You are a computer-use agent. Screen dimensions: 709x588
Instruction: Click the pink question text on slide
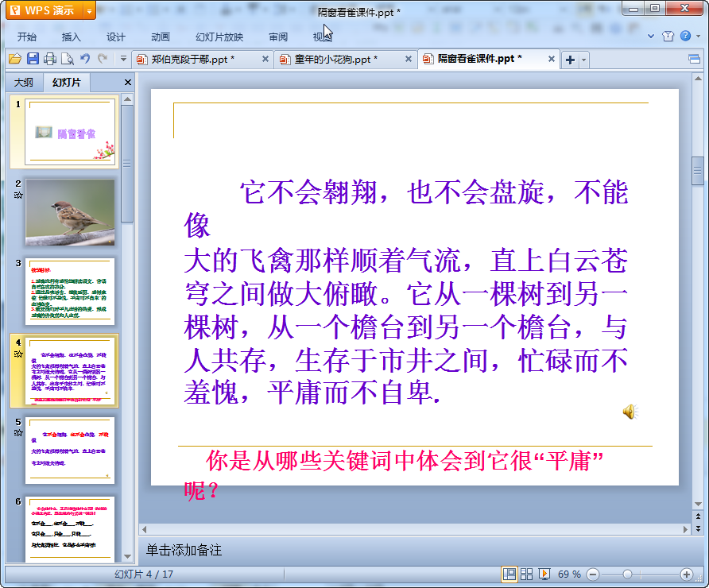click(x=393, y=475)
